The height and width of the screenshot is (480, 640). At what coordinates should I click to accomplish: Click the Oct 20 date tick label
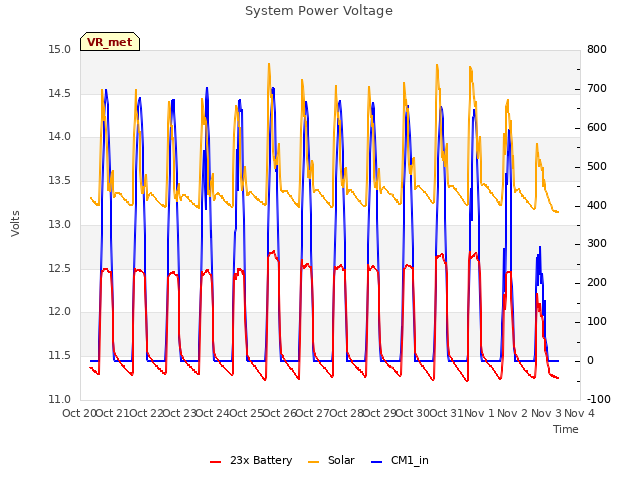(79, 413)
